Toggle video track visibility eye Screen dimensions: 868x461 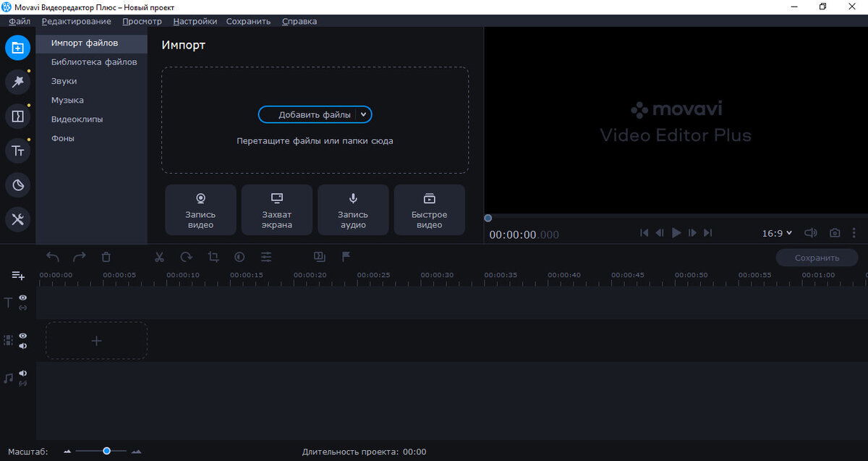[x=23, y=336]
